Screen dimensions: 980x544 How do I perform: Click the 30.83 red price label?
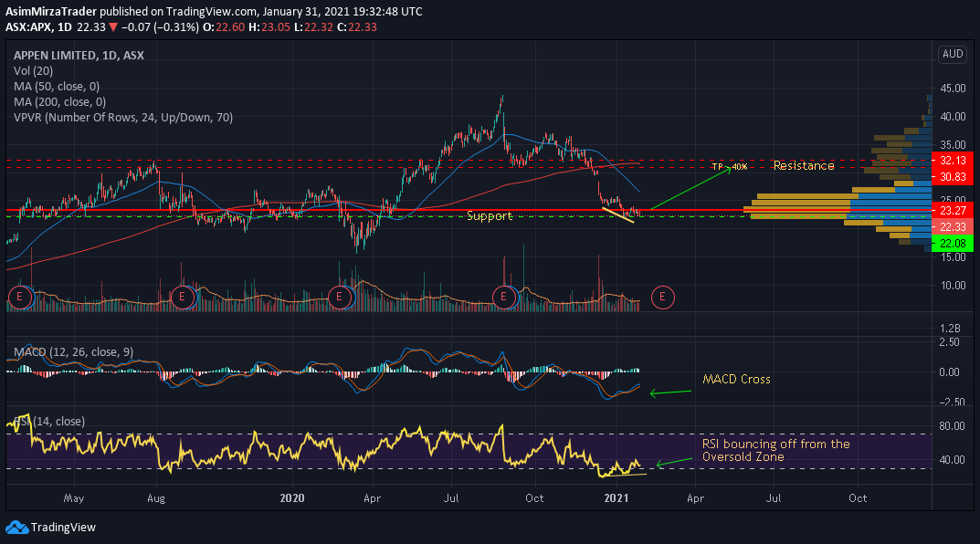tap(953, 177)
